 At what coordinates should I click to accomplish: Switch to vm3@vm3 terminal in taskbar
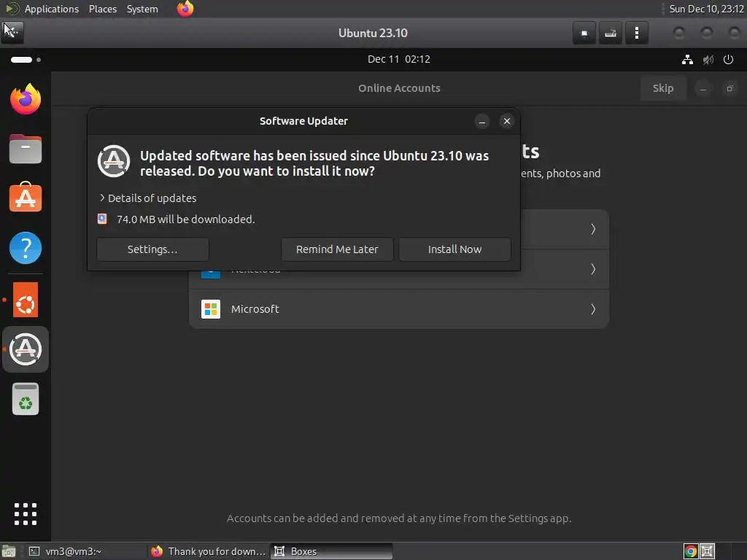pos(86,551)
